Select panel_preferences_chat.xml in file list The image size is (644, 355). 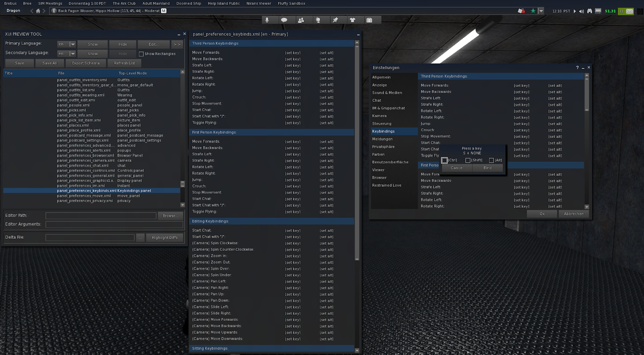click(x=91, y=165)
